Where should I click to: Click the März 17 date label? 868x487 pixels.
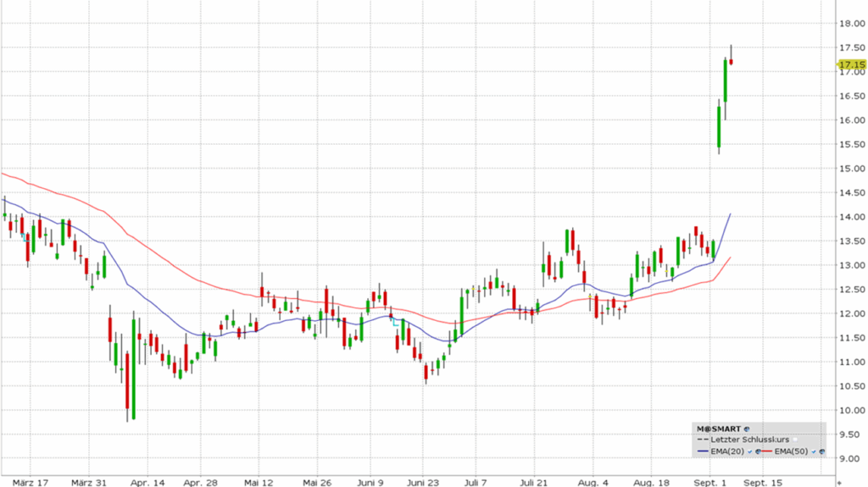[x=31, y=483]
